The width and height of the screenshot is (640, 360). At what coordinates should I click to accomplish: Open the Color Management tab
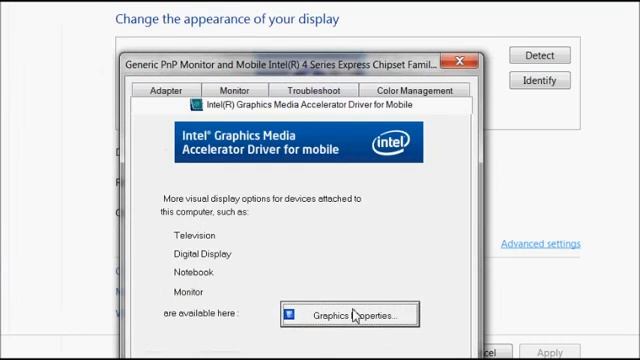[414, 91]
